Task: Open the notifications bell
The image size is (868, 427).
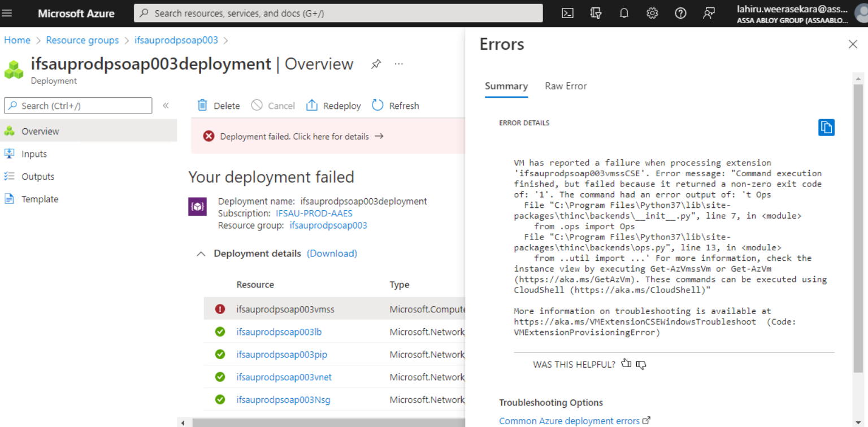Action: (624, 13)
